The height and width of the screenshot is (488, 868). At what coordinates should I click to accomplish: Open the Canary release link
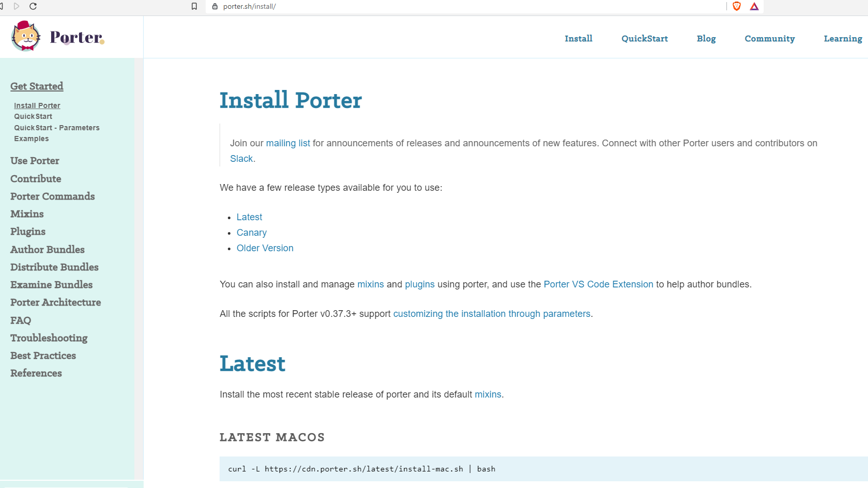pos(252,233)
